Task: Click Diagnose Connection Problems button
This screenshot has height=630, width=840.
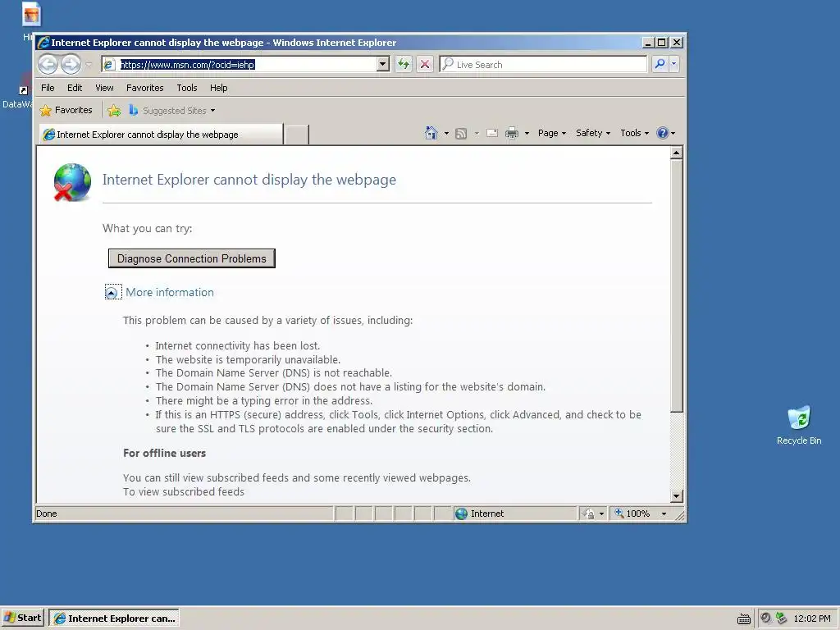Action: (x=192, y=258)
